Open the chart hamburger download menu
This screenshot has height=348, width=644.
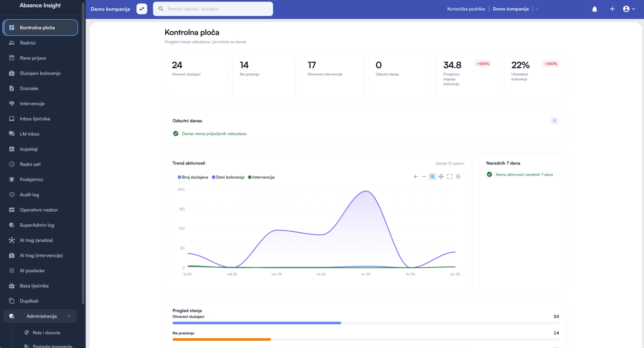coord(458,177)
